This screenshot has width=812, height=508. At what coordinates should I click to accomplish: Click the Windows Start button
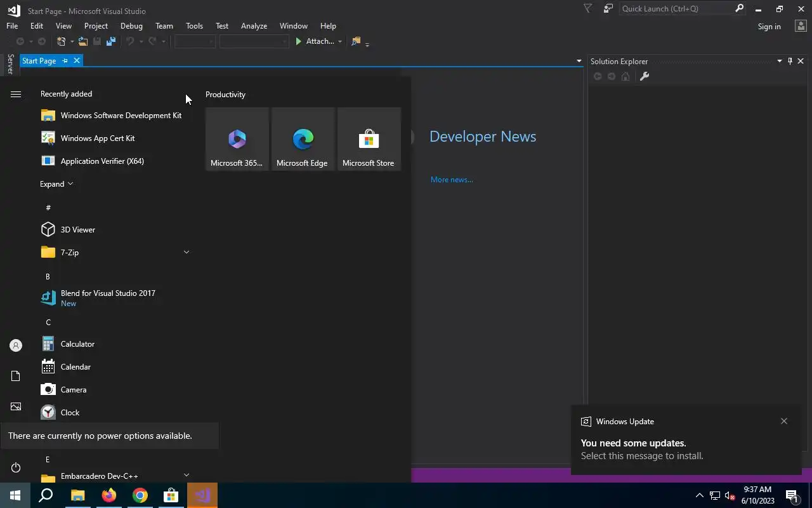(15, 495)
